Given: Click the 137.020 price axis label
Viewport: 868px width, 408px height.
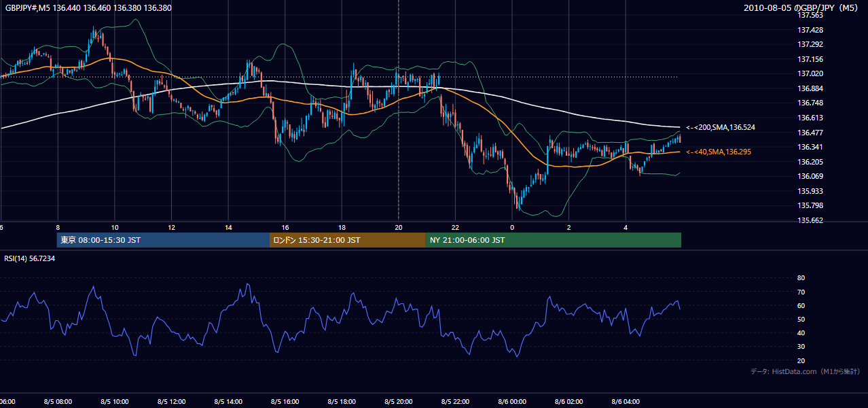Looking at the screenshot, I should tap(810, 73).
